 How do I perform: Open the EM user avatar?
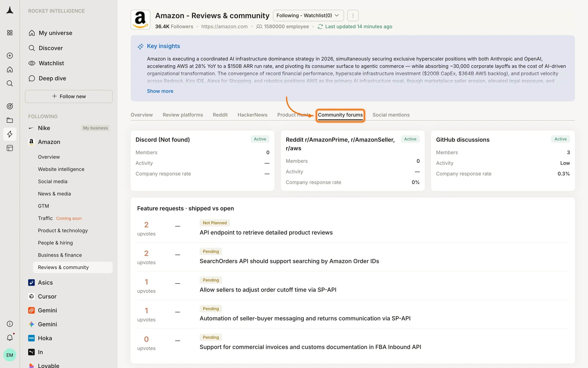10,355
